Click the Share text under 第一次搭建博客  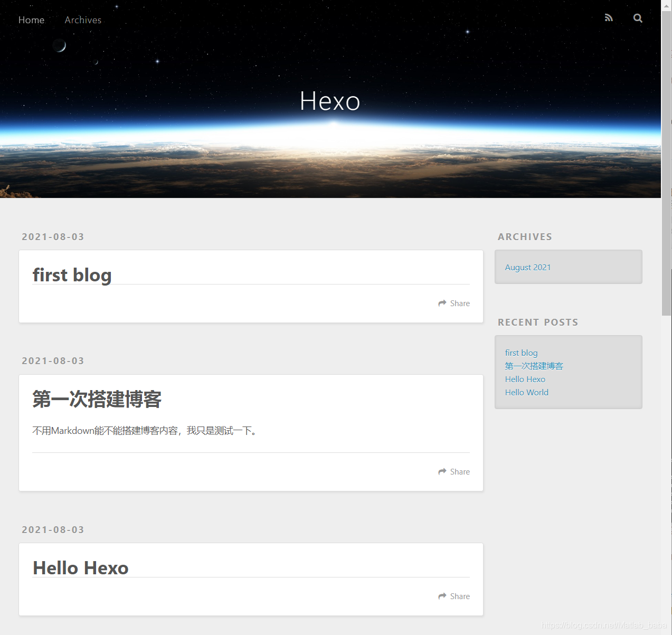click(460, 471)
